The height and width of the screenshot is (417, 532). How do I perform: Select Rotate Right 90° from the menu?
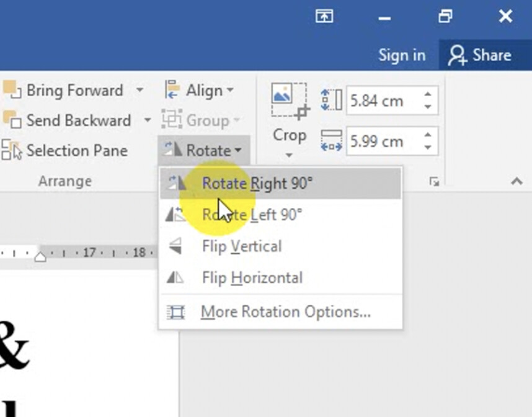(x=281, y=184)
